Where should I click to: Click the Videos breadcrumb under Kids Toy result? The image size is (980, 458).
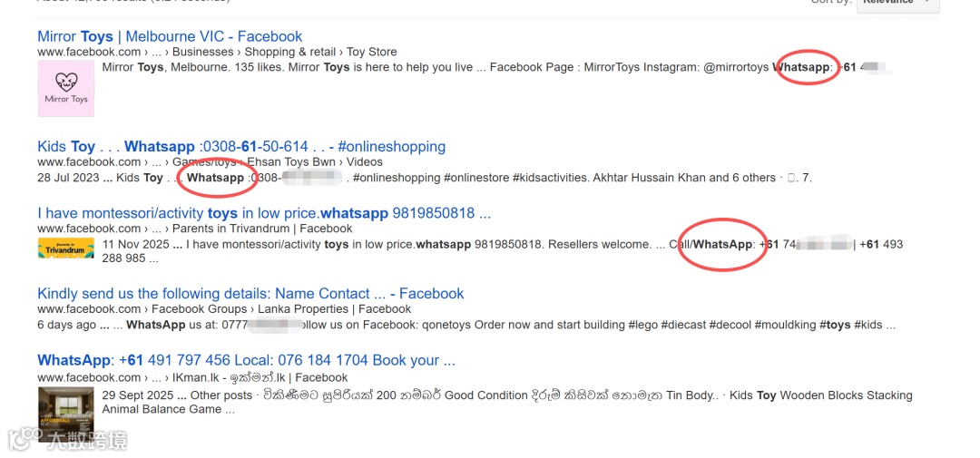click(x=365, y=161)
